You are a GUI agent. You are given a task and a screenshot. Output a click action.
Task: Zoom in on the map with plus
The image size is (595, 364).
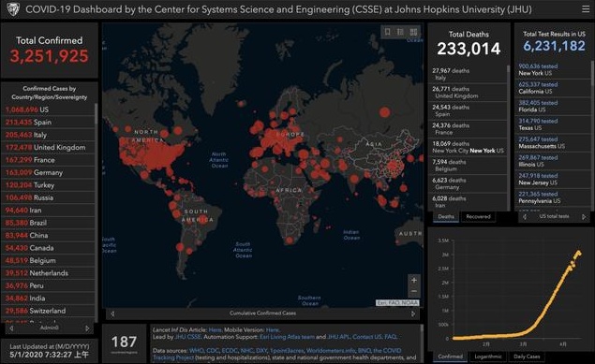(414, 281)
